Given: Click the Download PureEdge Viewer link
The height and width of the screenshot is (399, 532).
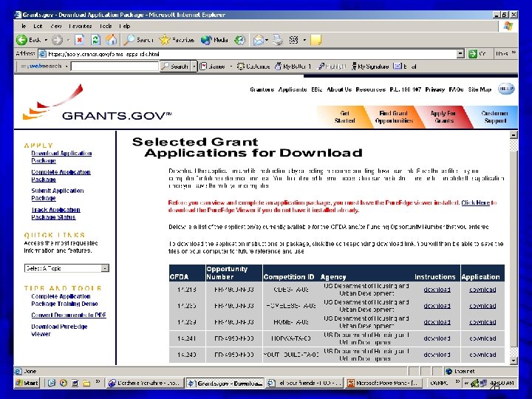Looking at the screenshot, I should [x=59, y=330].
